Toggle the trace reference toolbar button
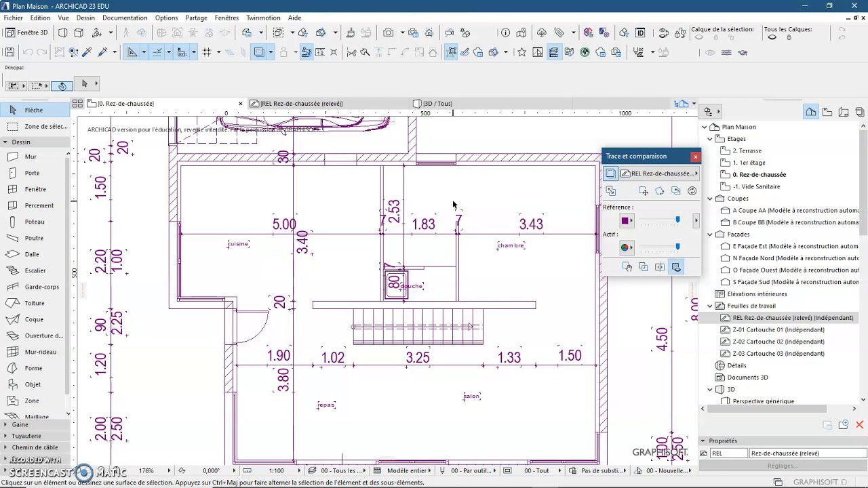 tap(258, 52)
